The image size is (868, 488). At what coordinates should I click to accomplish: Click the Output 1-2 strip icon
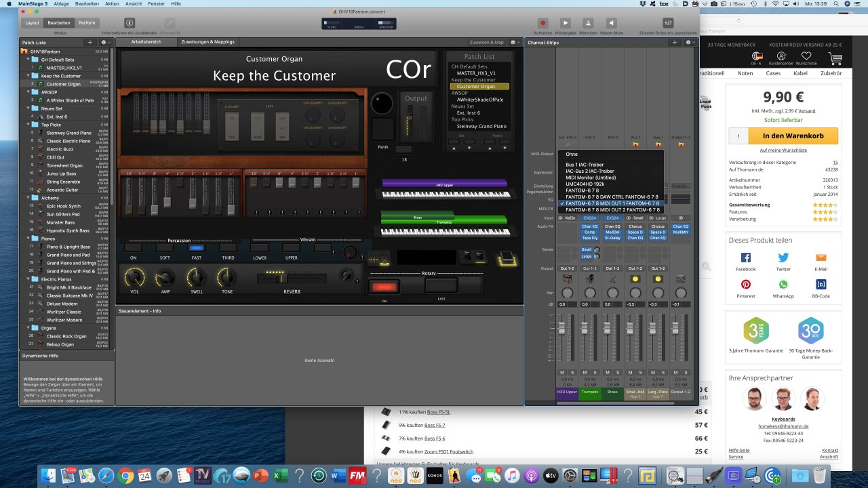click(x=680, y=279)
